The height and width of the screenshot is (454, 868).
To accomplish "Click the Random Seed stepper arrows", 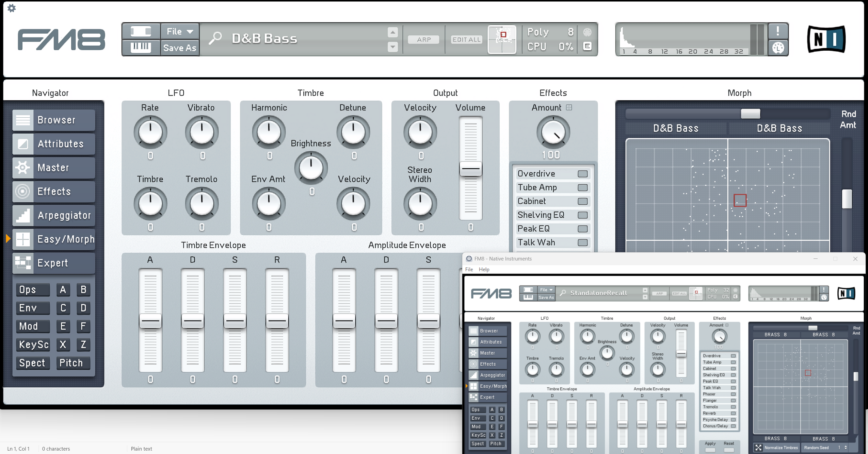I will [846, 448].
